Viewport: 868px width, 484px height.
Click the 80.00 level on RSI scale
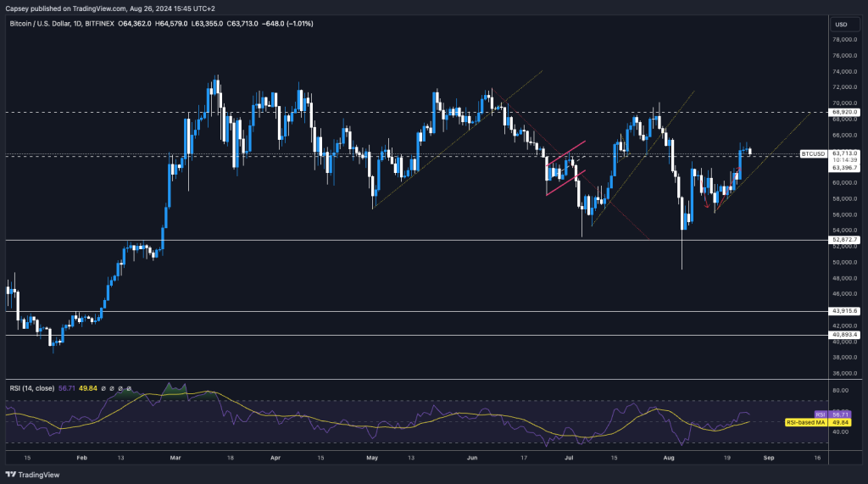[842, 391]
